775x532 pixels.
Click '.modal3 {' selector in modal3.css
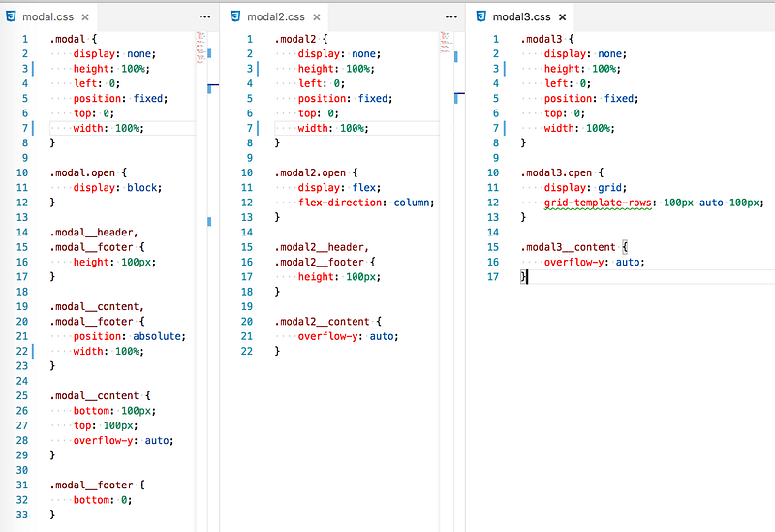click(x=547, y=39)
